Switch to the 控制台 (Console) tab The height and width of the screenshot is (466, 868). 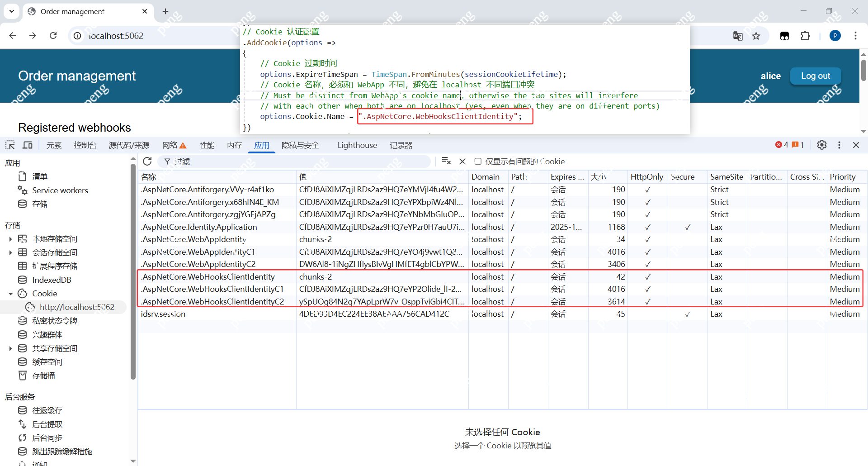(85, 145)
